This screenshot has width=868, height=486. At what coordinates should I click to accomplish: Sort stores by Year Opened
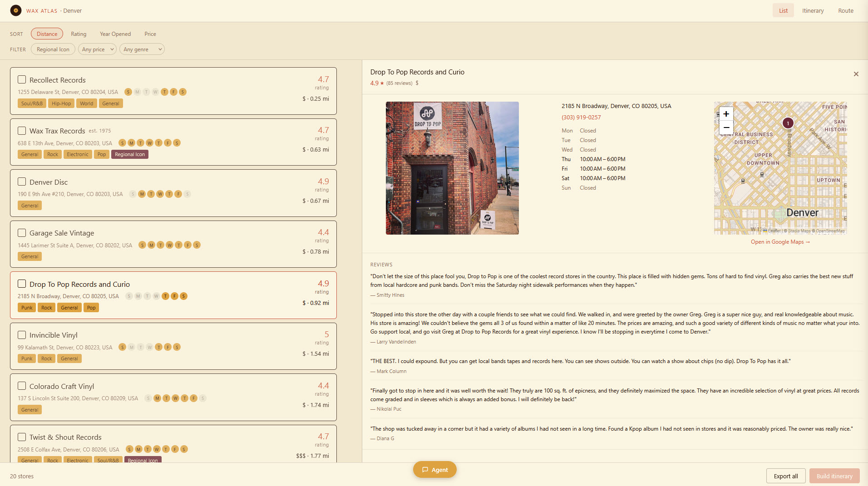pos(115,34)
